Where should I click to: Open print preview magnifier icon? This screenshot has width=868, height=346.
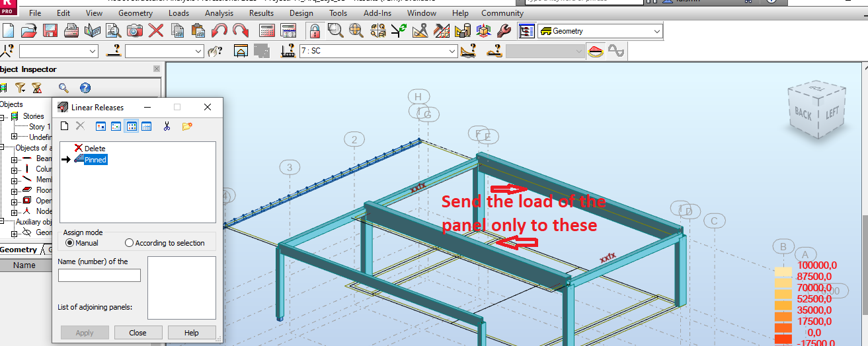pyautogui.click(x=113, y=30)
